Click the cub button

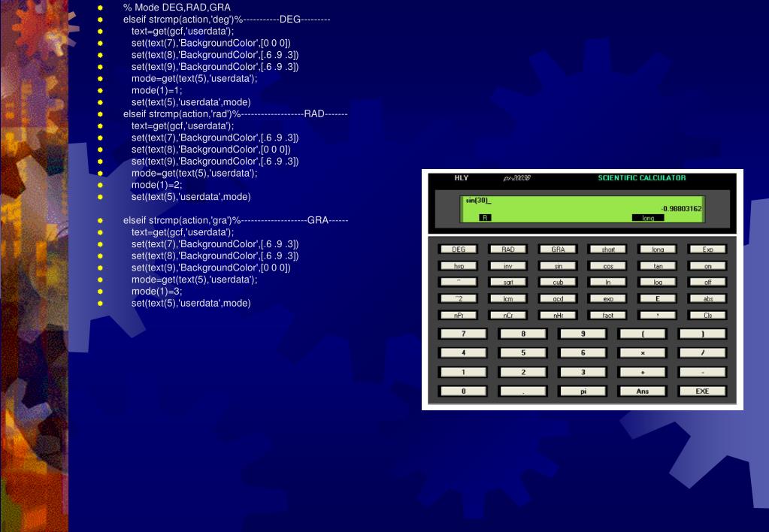point(558,282)
